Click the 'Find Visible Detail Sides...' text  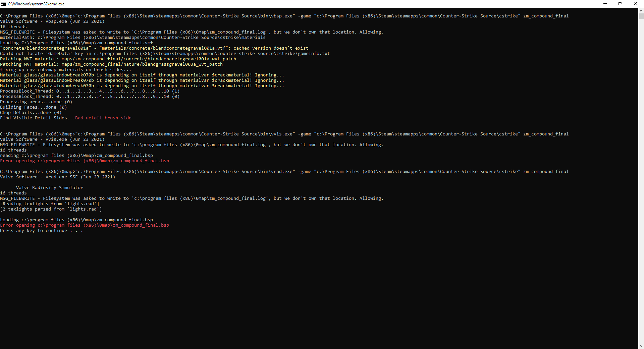tap(38, 118)
